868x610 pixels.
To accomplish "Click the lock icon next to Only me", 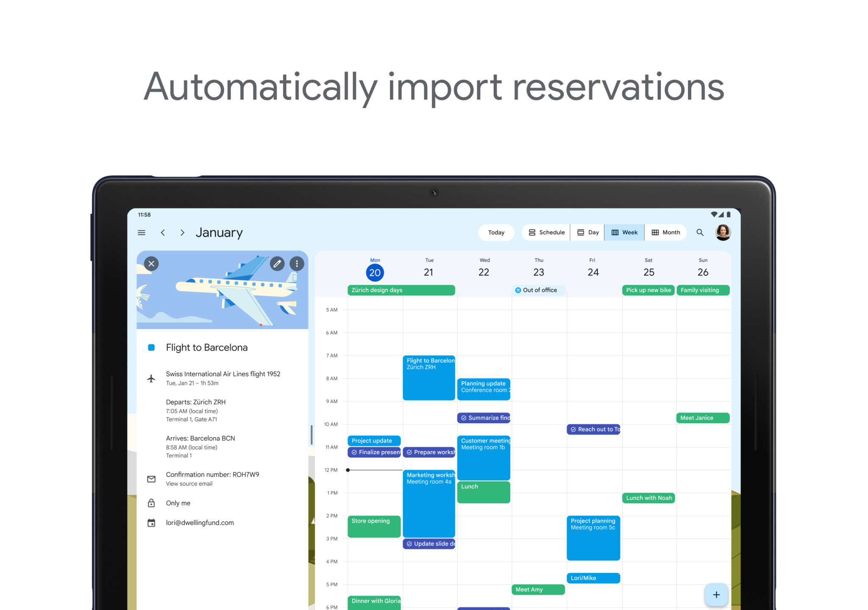I will [151, 503].
